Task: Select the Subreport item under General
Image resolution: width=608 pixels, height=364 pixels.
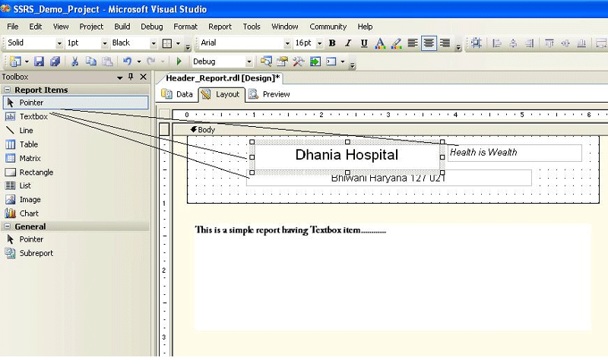Action: coord(75,253)
